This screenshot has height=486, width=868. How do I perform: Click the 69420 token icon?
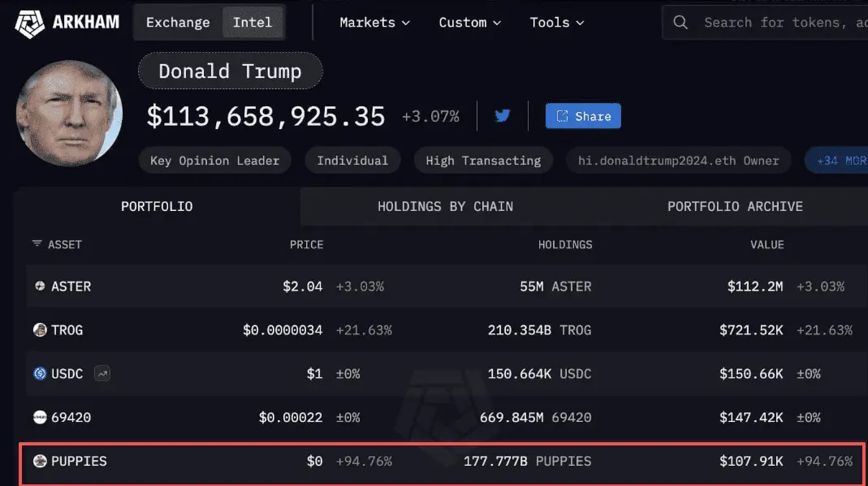40,417
